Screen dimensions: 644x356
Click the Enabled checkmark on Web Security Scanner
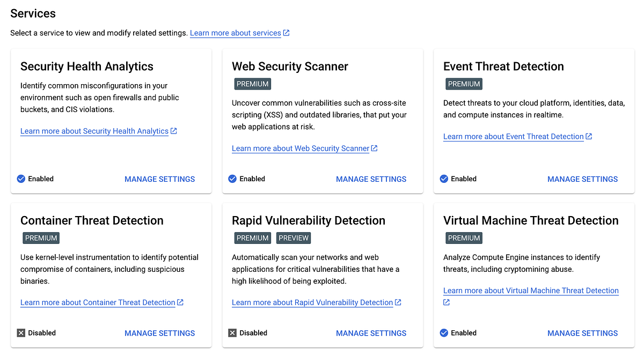click(x=232, y=179)
